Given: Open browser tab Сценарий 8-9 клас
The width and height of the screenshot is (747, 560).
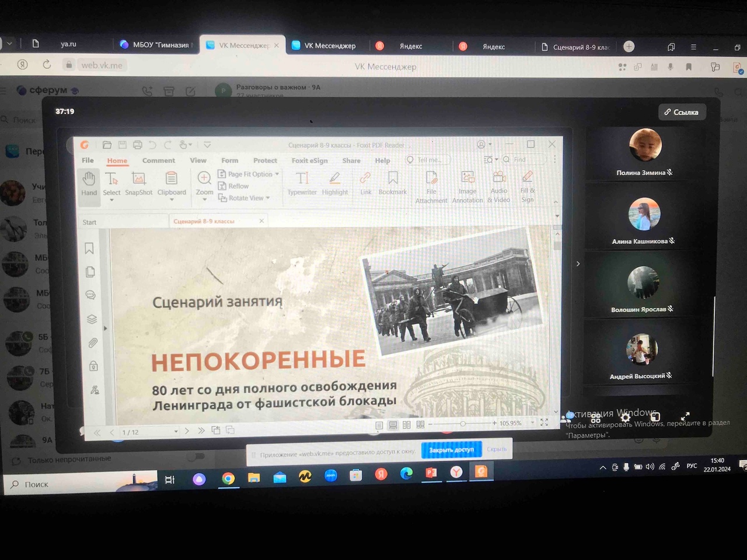Looking at the screenshot, I should pyautogui.click(x=576, y=47).
